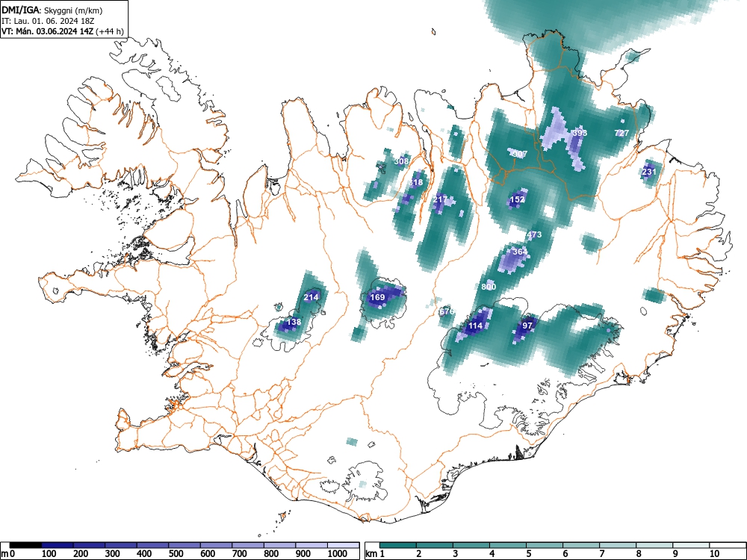This screenshot has height=560, width=747.
Task: Click the '700' label on the meter legend
Action: tap(239, 554)
